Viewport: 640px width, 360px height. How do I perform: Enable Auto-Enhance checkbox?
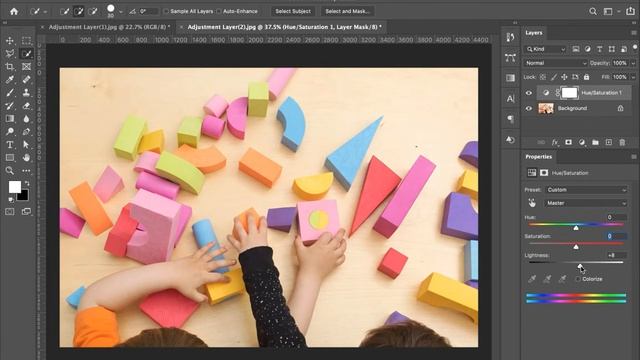219,11
